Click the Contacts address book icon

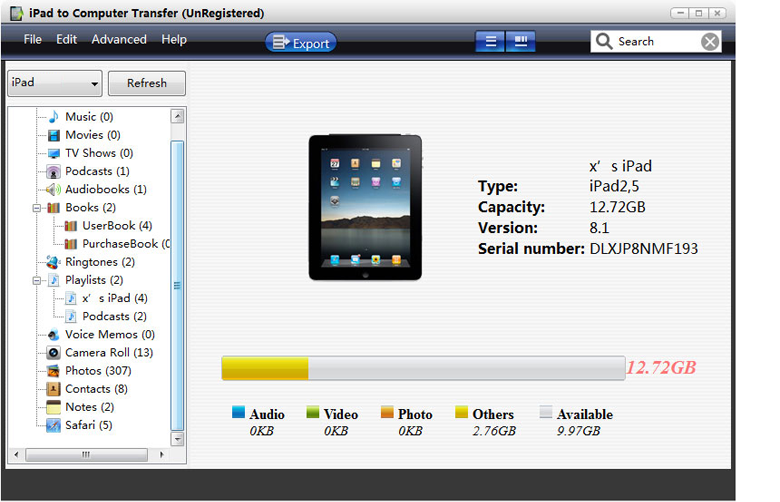54,389
